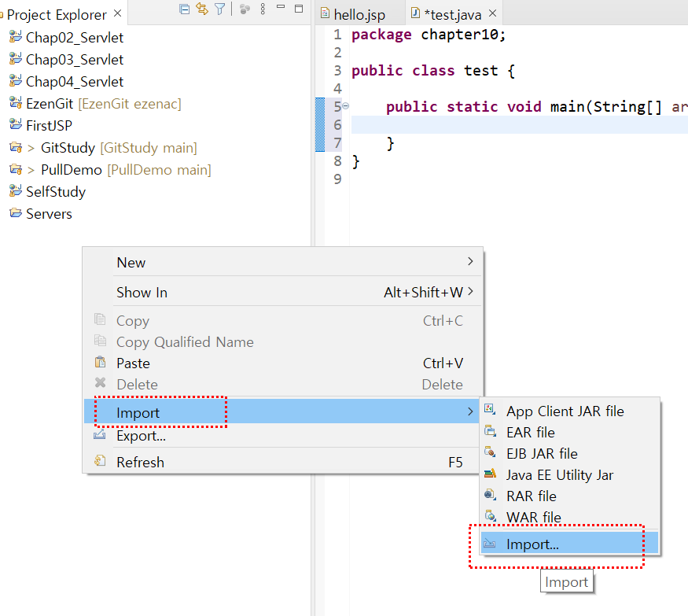This screenshot has height=616, width=688.
Task: Click EzenGit project icon
Action: [x=16, y=103]
